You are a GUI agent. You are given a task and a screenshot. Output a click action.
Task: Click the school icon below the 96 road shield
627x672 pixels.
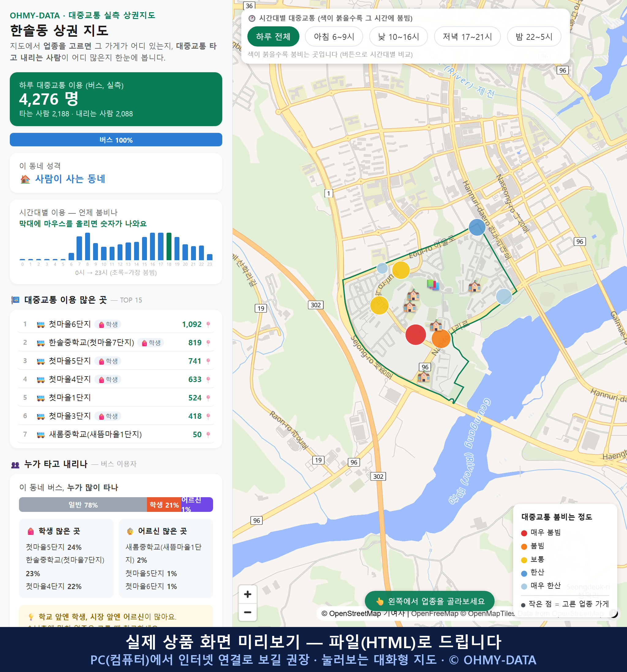423,376
